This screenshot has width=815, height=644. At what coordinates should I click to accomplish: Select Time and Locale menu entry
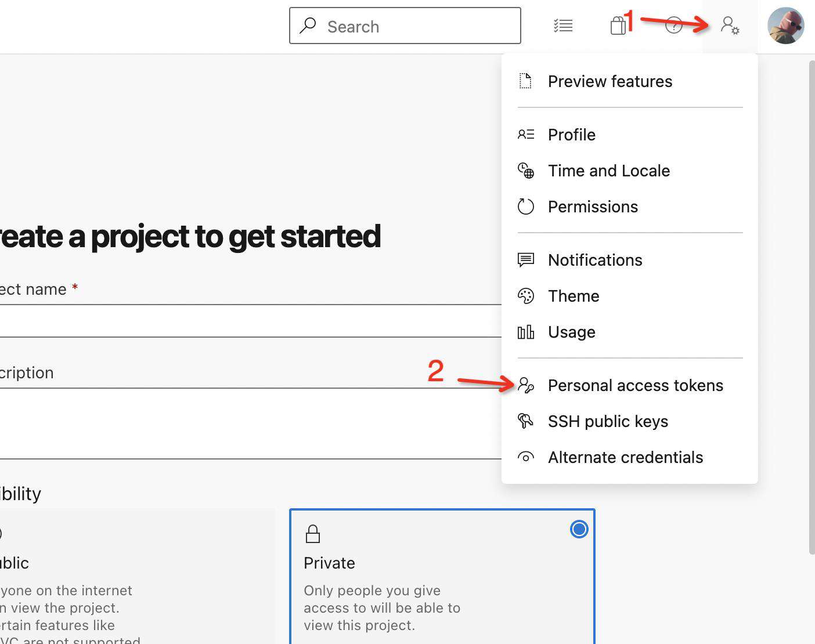pyautogui.click(x=630, y=171)
